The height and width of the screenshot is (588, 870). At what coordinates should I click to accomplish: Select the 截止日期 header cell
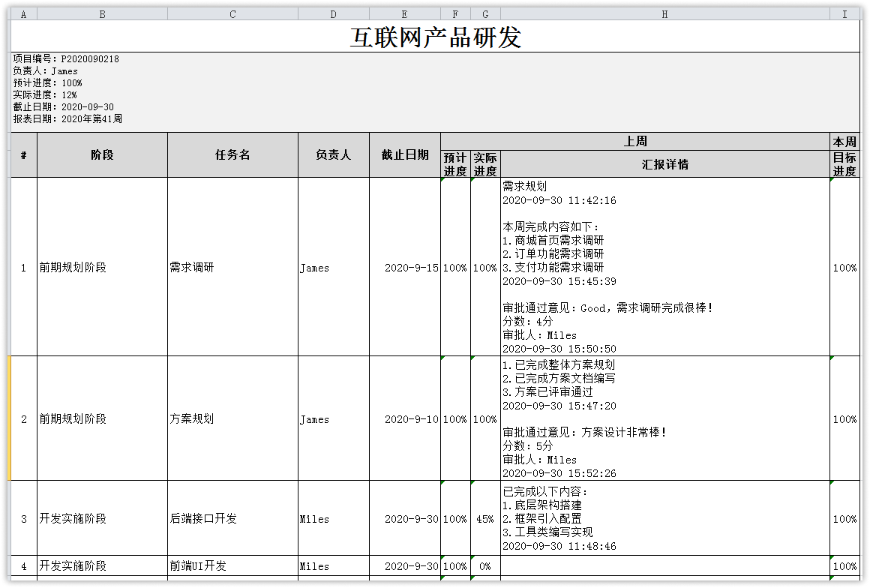pos(405,155)
